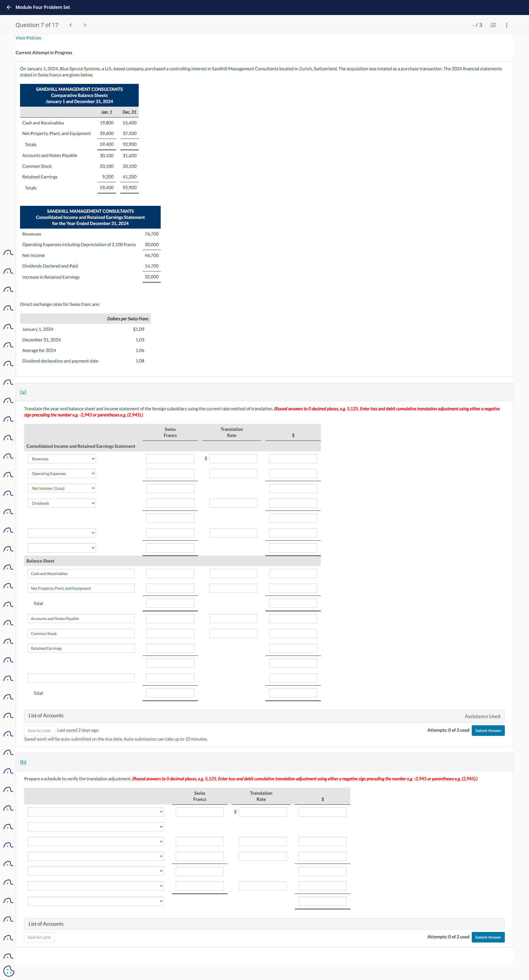Click Cash and Receivables translation rate input
Viewport: 529px width, 980px height.
click(x=233, y=574)
